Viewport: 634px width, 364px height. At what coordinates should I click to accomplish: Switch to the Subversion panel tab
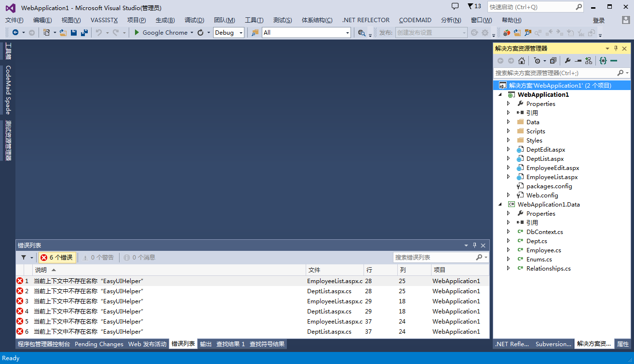553,344
